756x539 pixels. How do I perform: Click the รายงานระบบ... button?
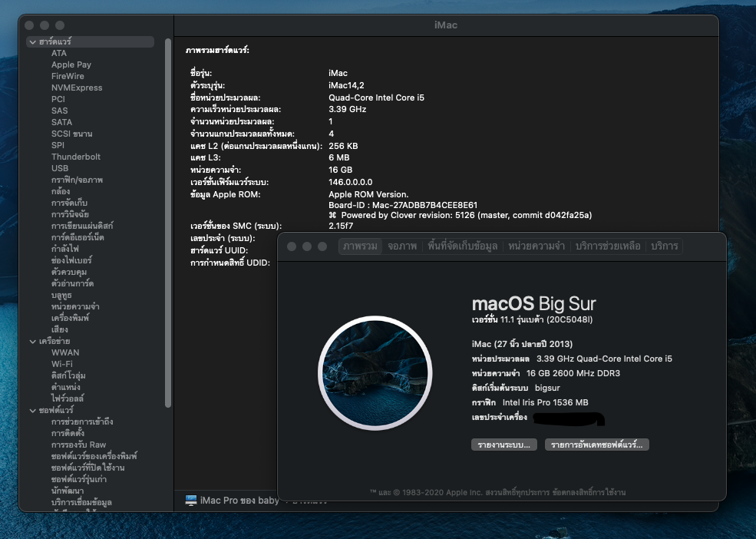(503, 445)
